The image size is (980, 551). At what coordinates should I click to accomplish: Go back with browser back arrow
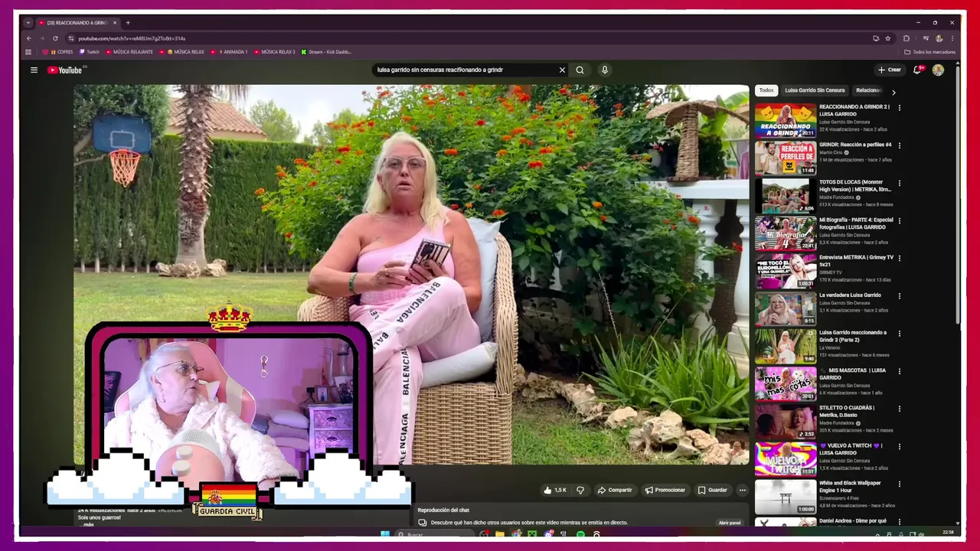[29, 38]
